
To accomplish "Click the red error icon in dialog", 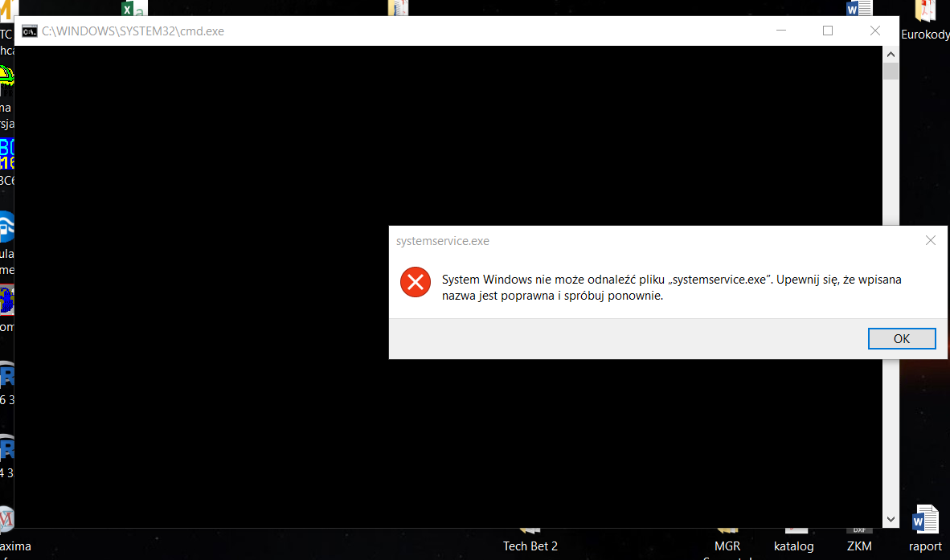I will pyautogui.click(x=416, y=282).
